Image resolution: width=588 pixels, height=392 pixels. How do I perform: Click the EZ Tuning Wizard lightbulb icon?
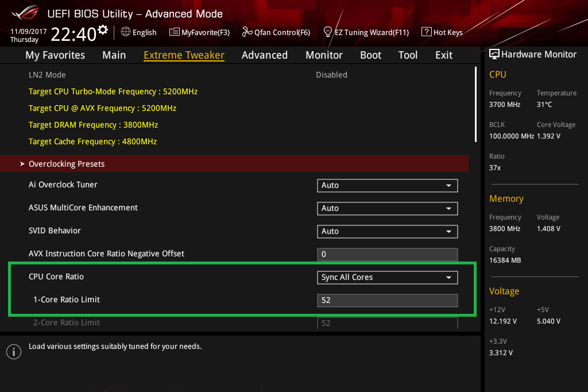point(328,32)
